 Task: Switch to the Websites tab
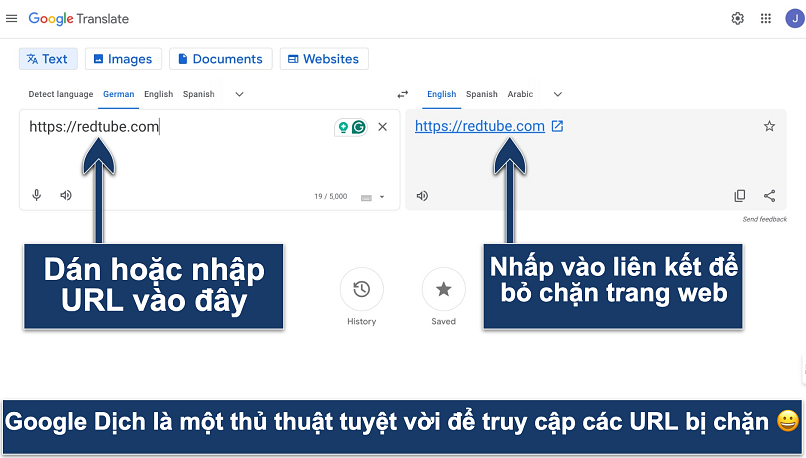point(324,59)
